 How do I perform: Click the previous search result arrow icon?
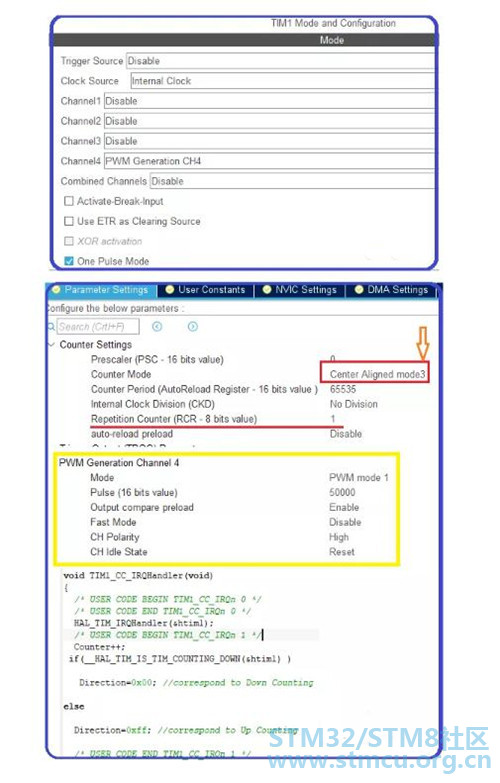pyautogui.click(x=157, y=327)
